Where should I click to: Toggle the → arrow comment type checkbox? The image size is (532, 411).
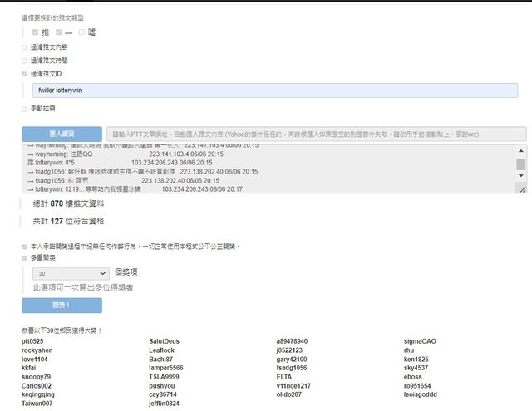click(59, 32)
